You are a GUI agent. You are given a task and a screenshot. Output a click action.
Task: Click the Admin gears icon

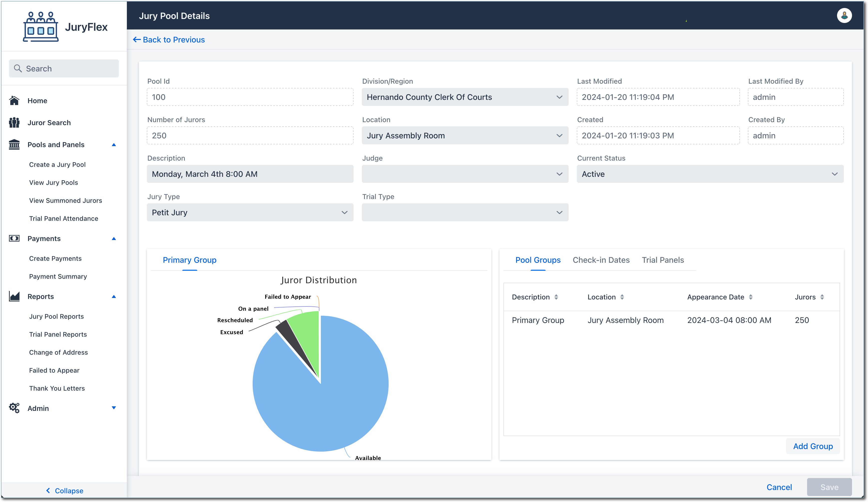(x=14, y=408)
